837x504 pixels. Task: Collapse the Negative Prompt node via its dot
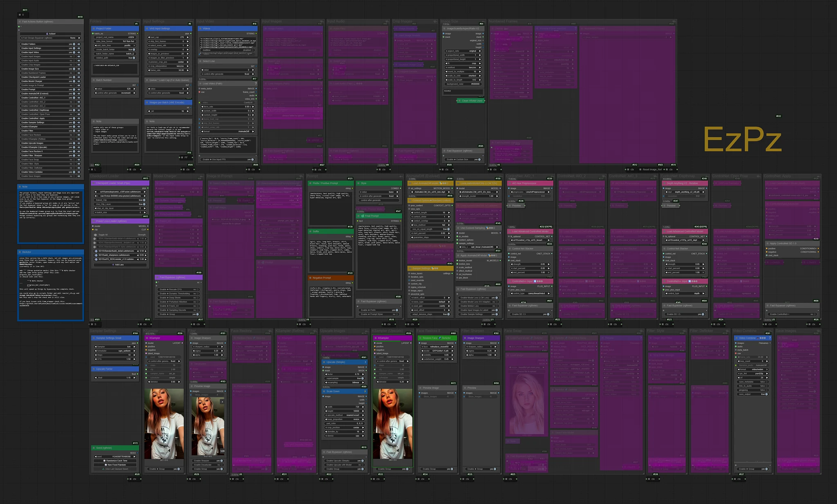point(310,278)
